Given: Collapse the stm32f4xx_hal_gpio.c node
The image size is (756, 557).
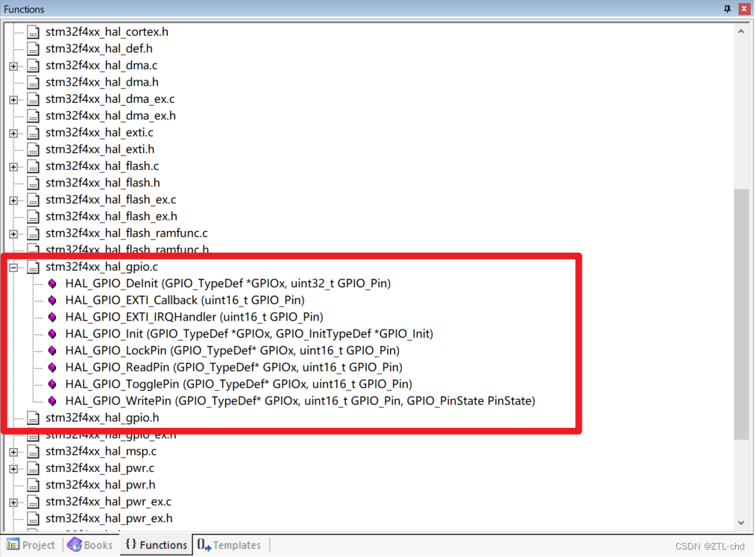Looking at the screenshot, I should coord(13,266).
